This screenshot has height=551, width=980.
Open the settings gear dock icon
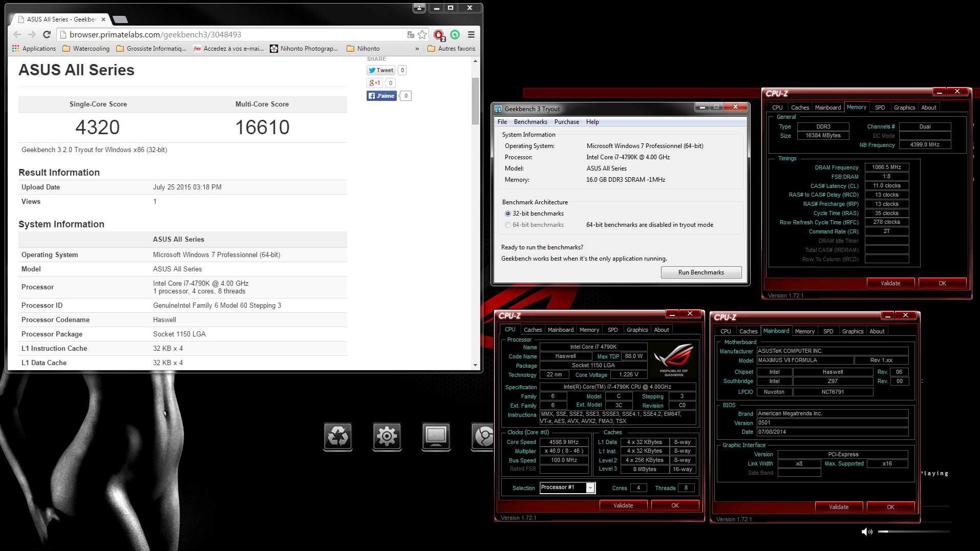[x=387, y=436]
